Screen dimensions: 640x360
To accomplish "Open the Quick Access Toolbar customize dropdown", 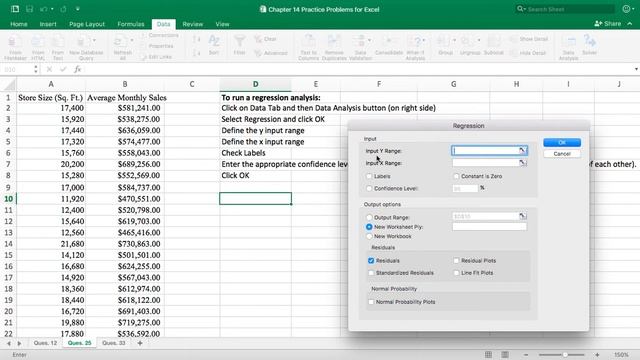I will pos(78,9).
